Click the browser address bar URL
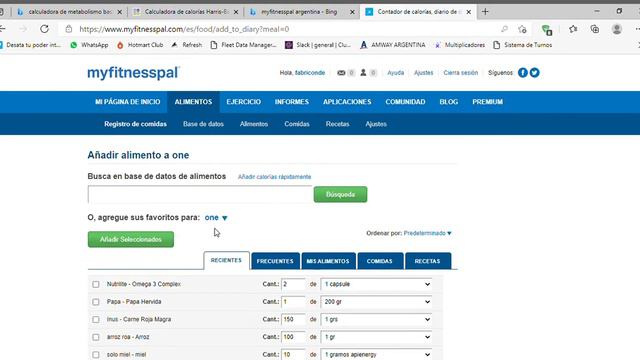 click(184, 29)
